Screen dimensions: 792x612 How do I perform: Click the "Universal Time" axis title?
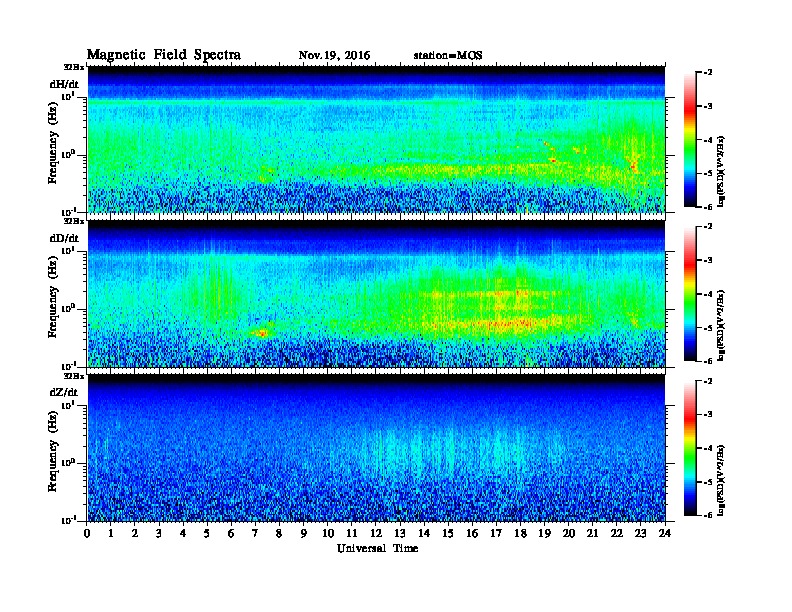click(x=377, y=548)
